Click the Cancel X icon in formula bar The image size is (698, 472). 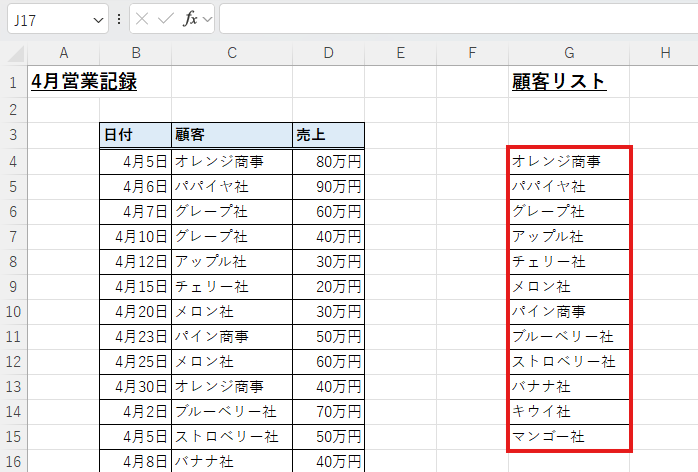(143, 19)
